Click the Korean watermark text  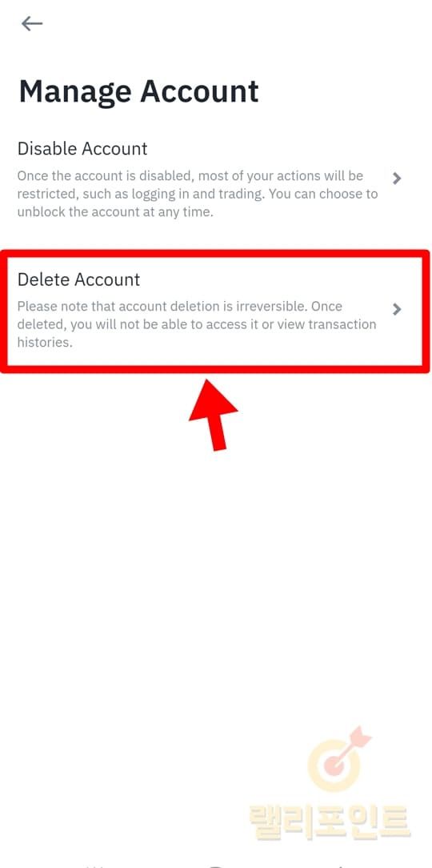(330, 822)
